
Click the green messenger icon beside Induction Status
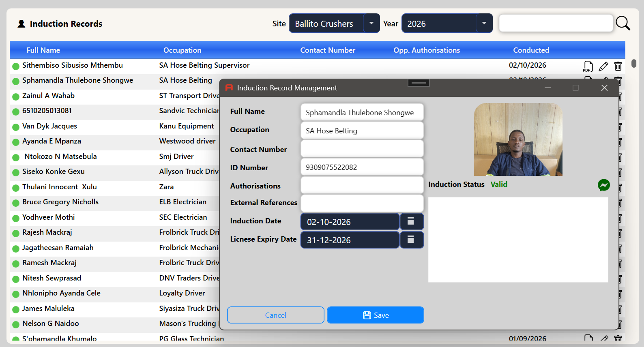click(603, 185)
